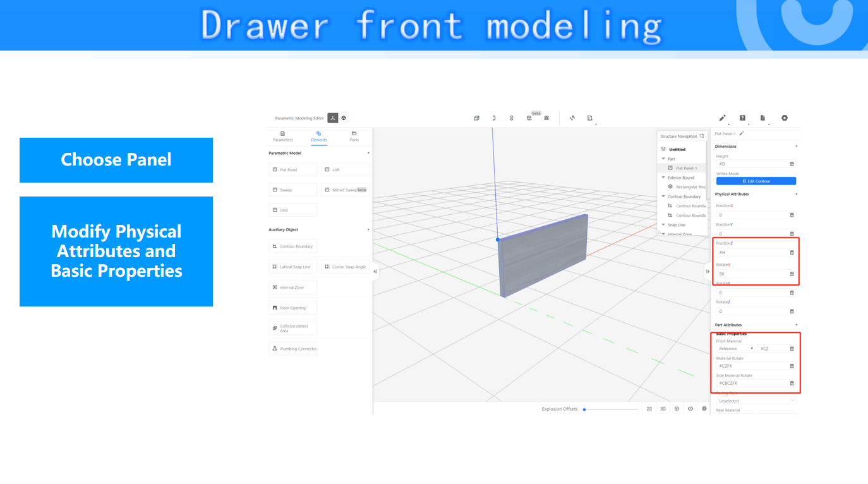Add a Plumbing Connector auxiliary object

pyautogui.click(x=292, y=349)
